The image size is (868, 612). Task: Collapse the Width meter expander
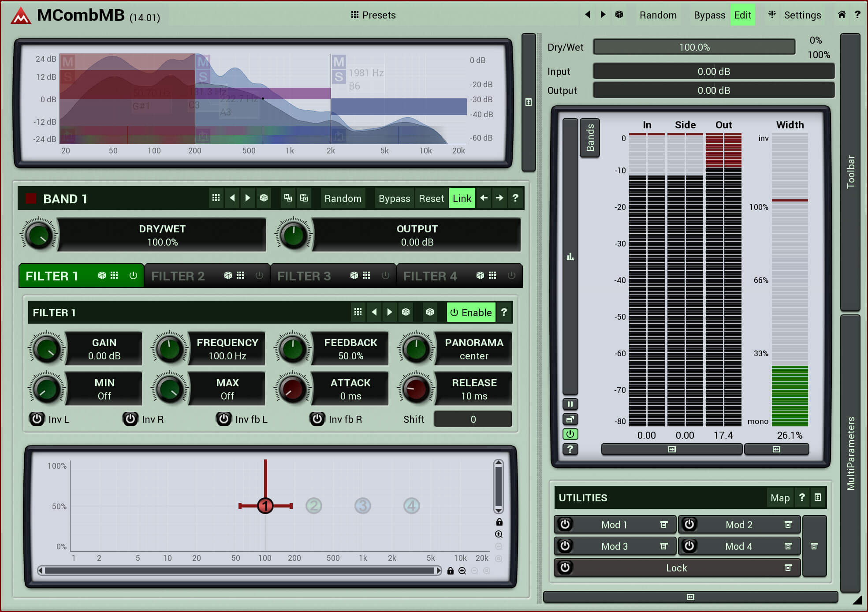pos(776,449)
